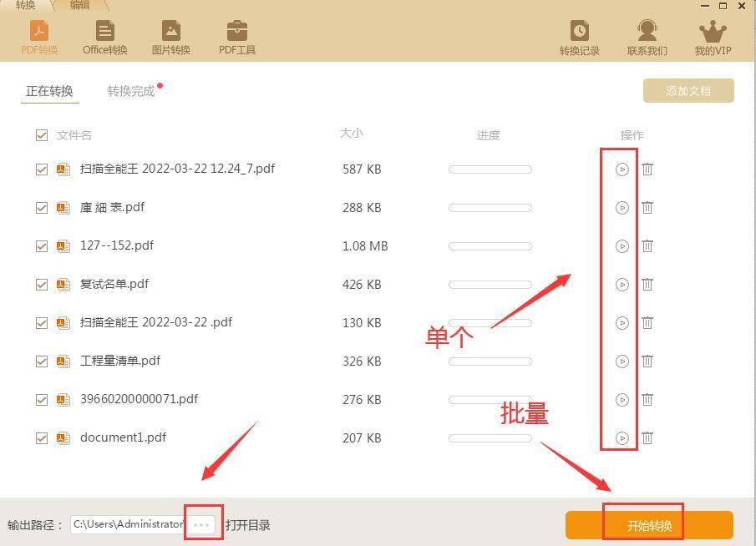Image resolution: width=756 pixels, height=546 pixels.
Task: Delete 扫描全能王 2022-03-22 .pdf from list
Action: pyautogui.click(x=647, y=323)
